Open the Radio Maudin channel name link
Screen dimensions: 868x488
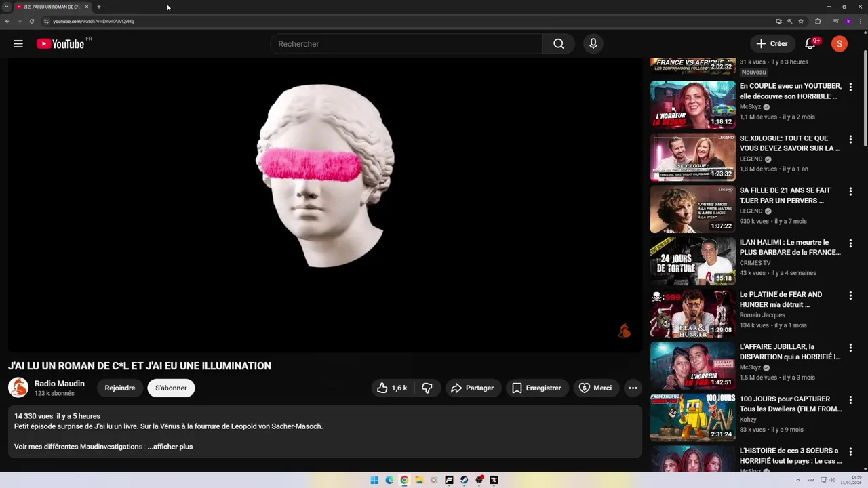pyautogui.click(x=60, y=384)
